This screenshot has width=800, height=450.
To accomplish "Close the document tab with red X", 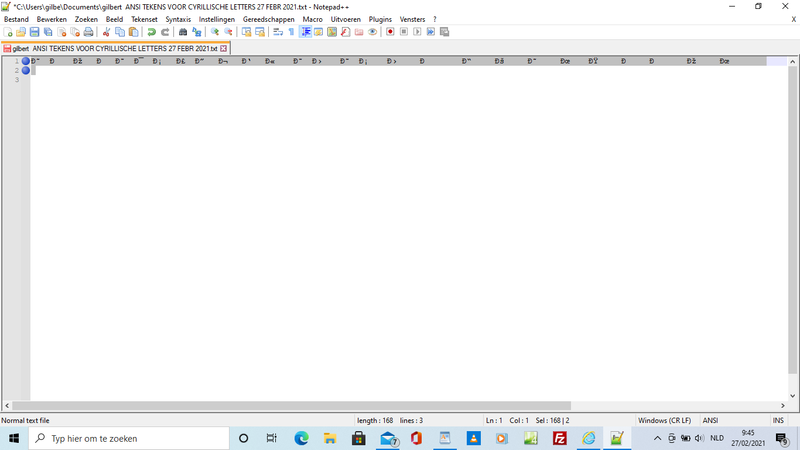I will [x=223, y=48].
